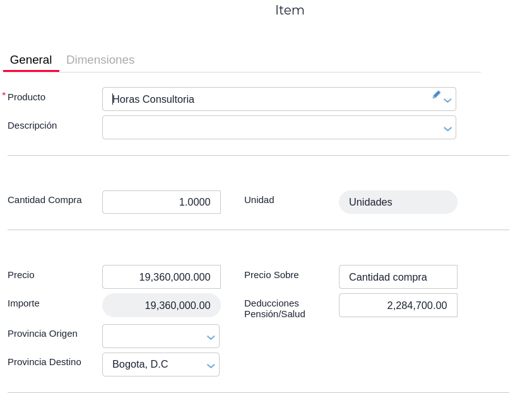
Task: Expand the Provincia Origen chevron
Action: click(x=211, y=337)
